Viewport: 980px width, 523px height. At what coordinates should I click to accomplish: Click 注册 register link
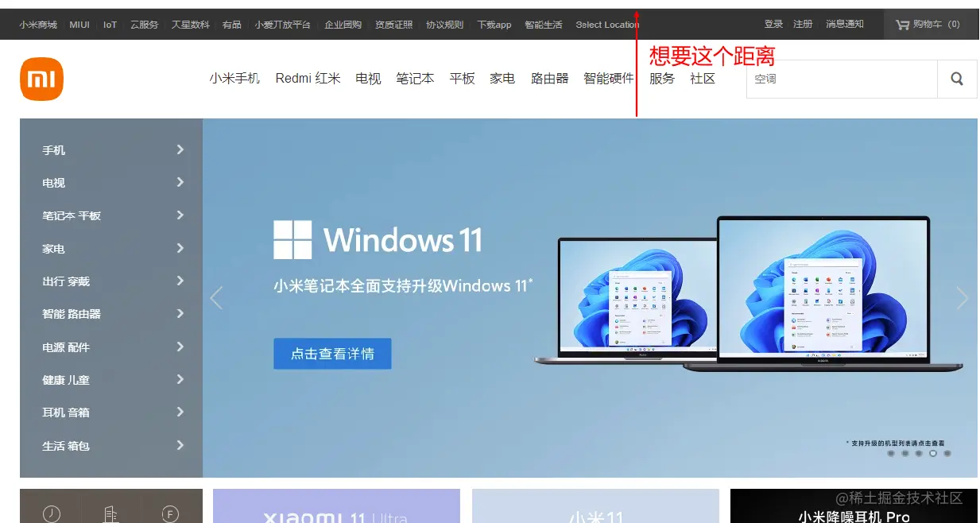803,24
